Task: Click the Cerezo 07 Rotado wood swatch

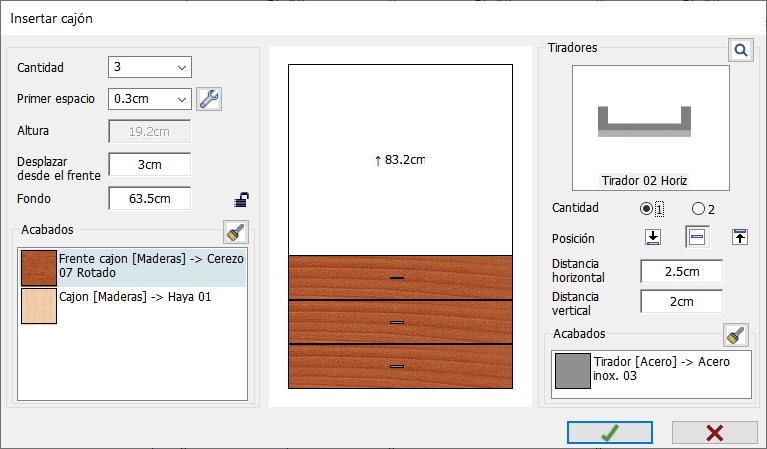Action: click(39, 268)
